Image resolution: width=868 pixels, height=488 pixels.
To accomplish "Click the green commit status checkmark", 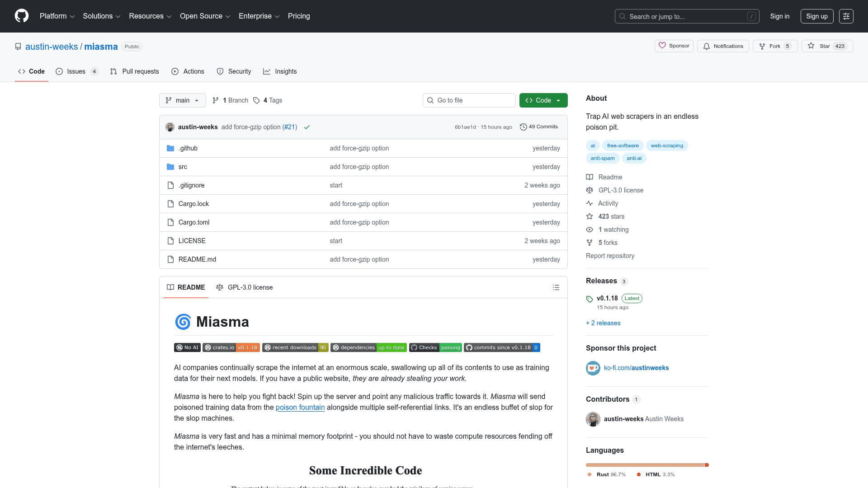I will coord(307,127).
